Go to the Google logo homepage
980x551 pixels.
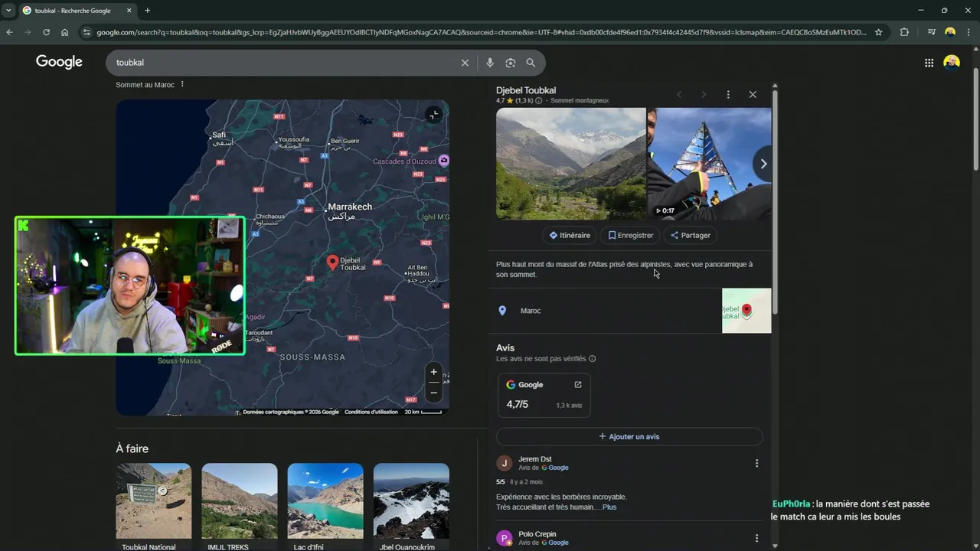pyautogui.click(x=59, y=62)
